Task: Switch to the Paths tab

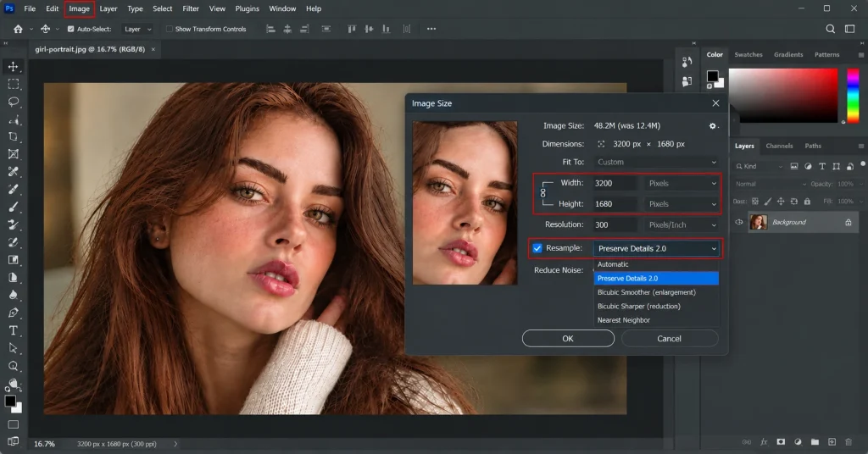Action: (813, 146)
